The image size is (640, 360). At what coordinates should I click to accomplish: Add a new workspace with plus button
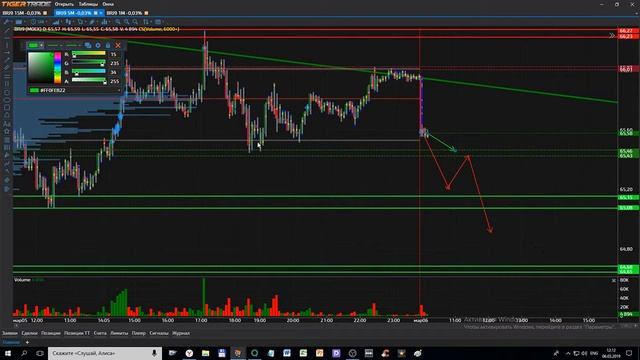coord(27,342)
